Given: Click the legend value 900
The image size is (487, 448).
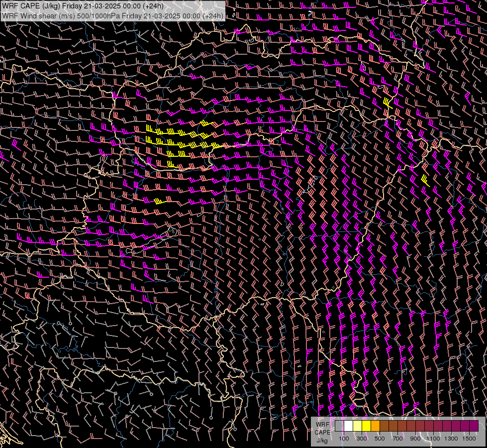Looking at the screenshot, I should [x=415, y=439].
